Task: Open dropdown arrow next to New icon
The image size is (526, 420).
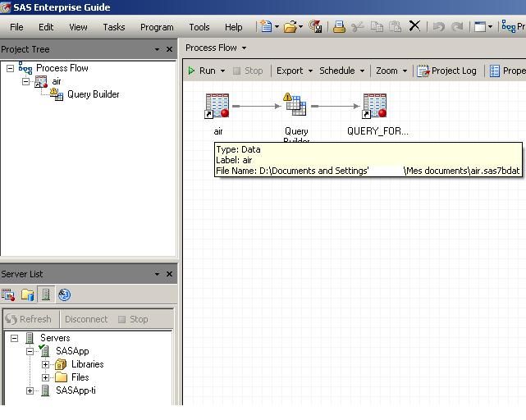Action: click(277, 26)
